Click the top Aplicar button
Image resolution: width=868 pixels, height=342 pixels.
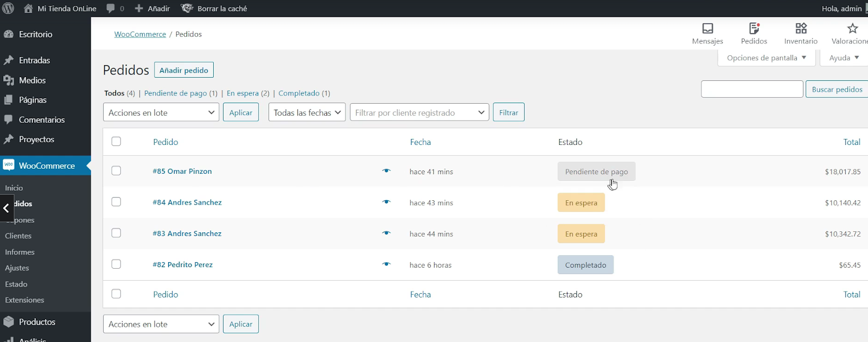tap(241, 112)
